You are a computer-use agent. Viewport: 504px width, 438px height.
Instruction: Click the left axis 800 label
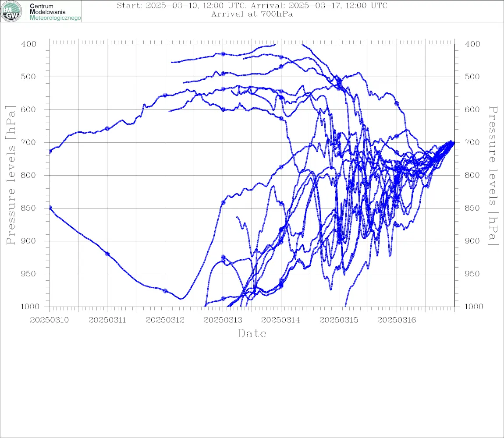tap(28, 176)
